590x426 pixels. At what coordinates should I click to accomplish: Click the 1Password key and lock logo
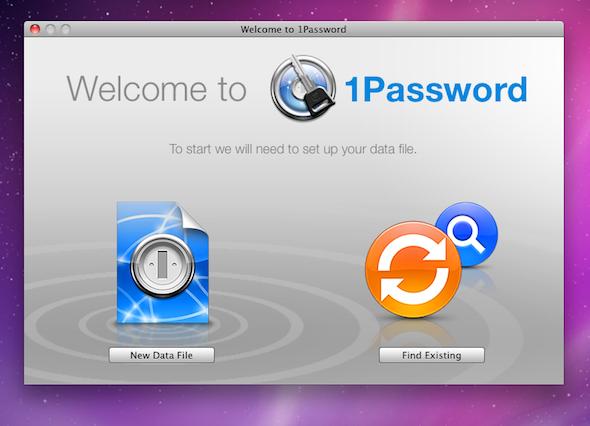click(303, 87)
